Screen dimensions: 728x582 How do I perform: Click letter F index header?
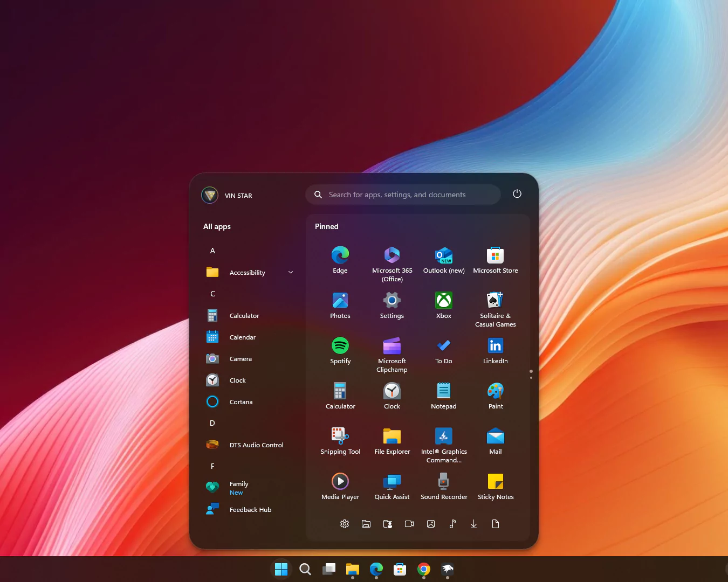[212, 467]
